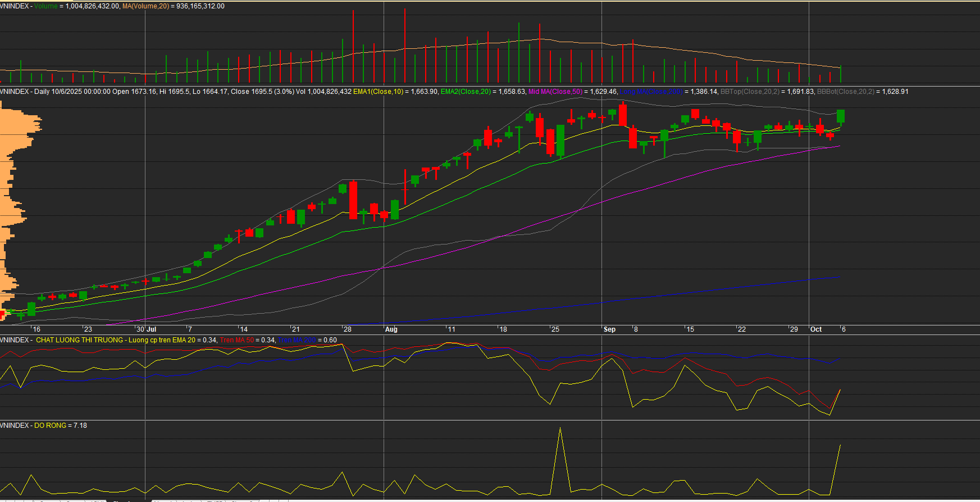Click the Oct marker on date axis
This screenshot has width=980, height=502.
[815, 329]
